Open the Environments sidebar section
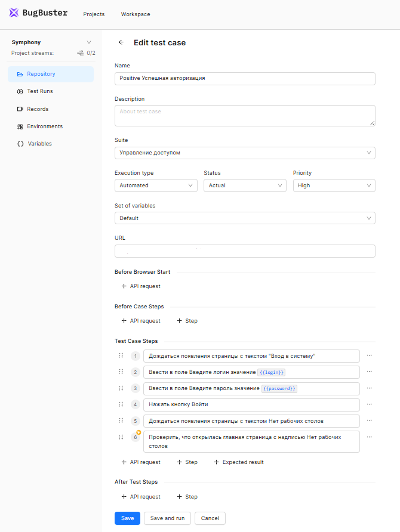 pos(44,126)
